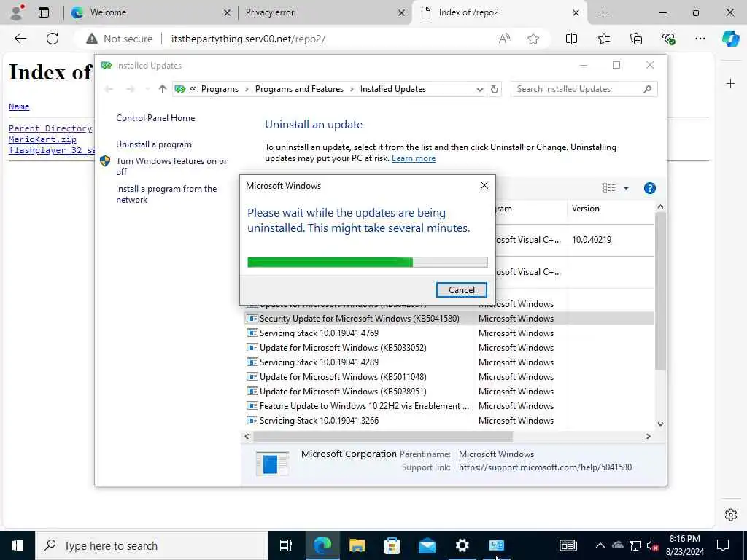Viewport: 747px width, 560px height.
Task: Open Uninstall a program link
Action: [154, 144]
